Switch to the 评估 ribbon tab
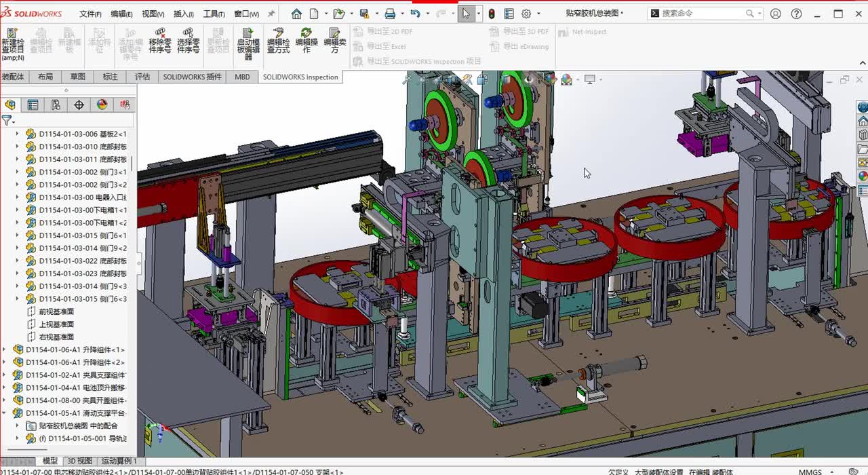 coord(142,77)
